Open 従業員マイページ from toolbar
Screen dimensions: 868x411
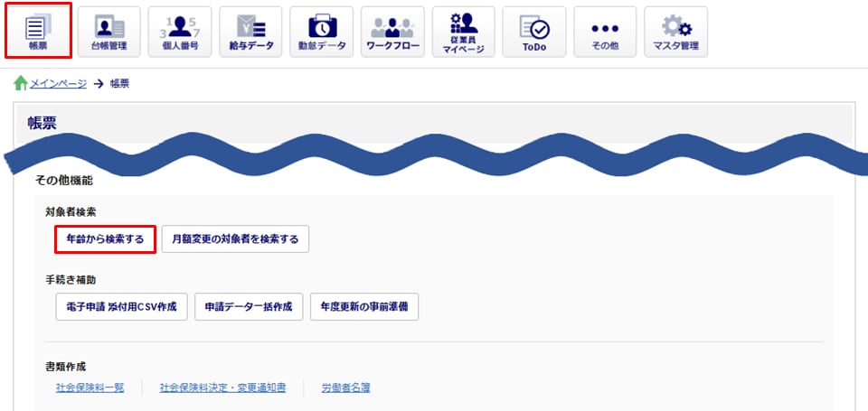(463, 32)
